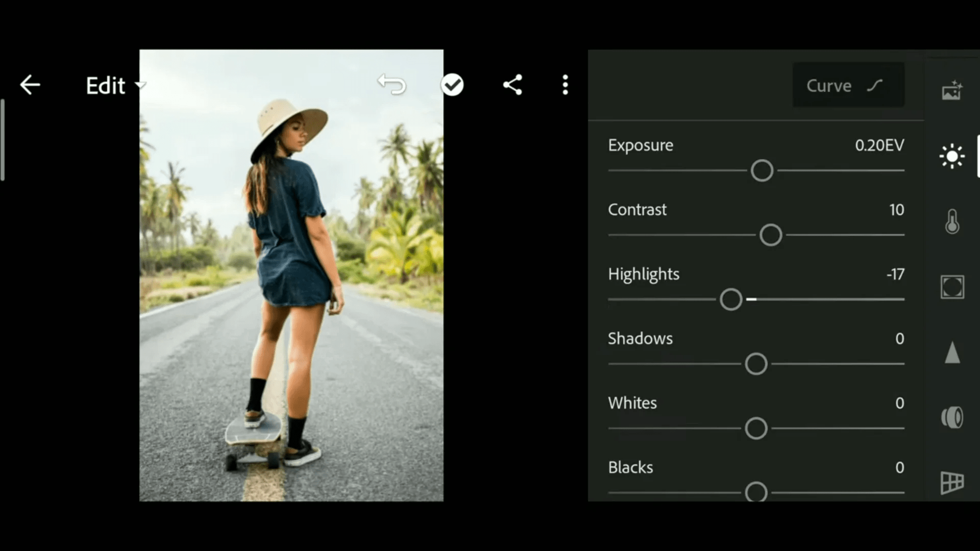The image size is (980, 551).
Task: Collapse the adjustments panel with the side handle
Action: click(x=4, y=138)
